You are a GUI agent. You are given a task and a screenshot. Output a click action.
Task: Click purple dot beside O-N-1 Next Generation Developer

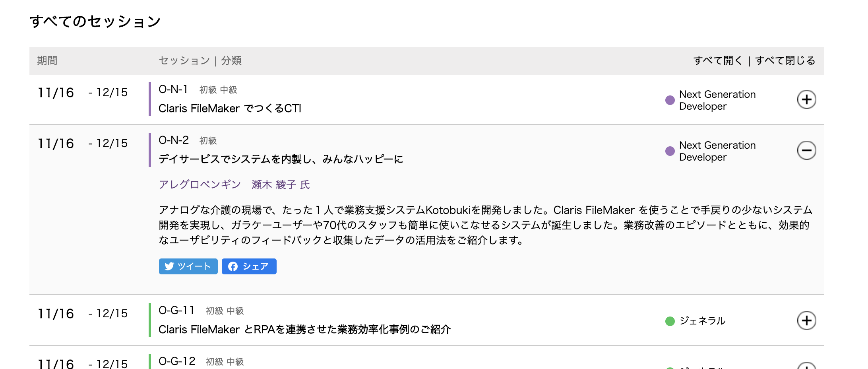(x=670, y=100)
